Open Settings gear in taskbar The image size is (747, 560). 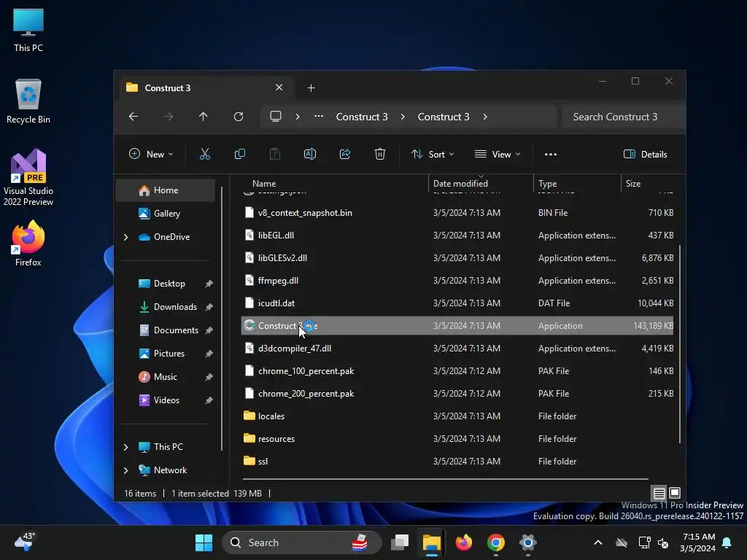tap(528, 542)
